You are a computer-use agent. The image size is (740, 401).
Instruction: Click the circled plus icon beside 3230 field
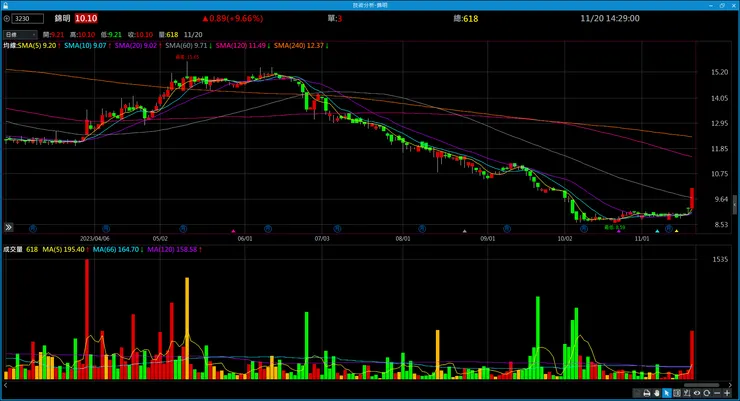[7, 18]
